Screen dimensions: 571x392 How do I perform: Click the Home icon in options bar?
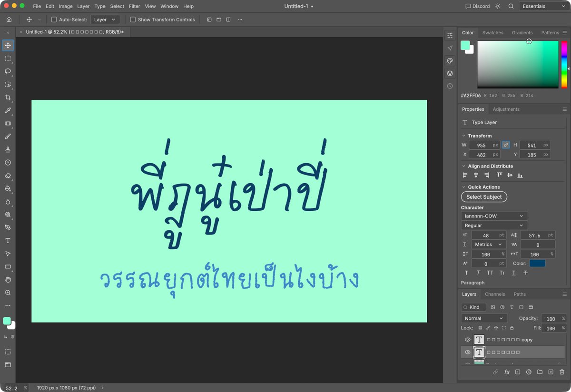pos(9,20)
